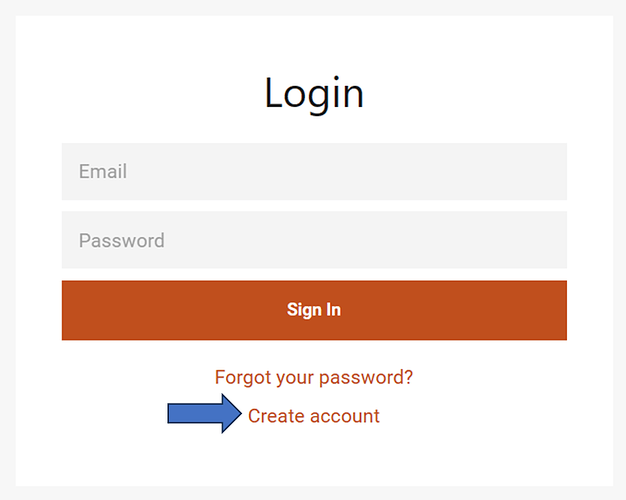626x500 pixels.
Task: Choose the red Forgot your password text
Action: (314, 377)
